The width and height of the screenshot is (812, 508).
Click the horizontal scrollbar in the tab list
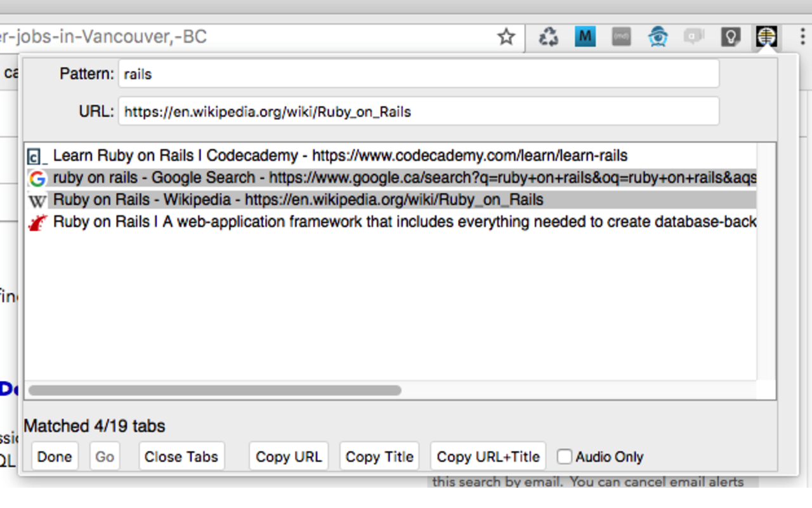(x=214, y=390)
